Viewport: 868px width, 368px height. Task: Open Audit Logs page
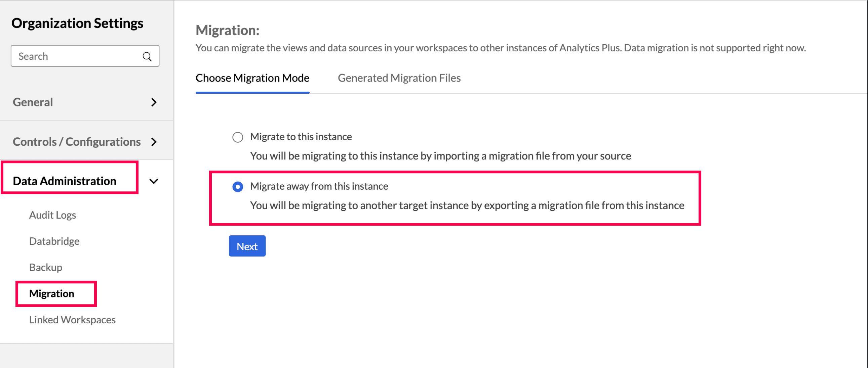(x=52, y=215)
